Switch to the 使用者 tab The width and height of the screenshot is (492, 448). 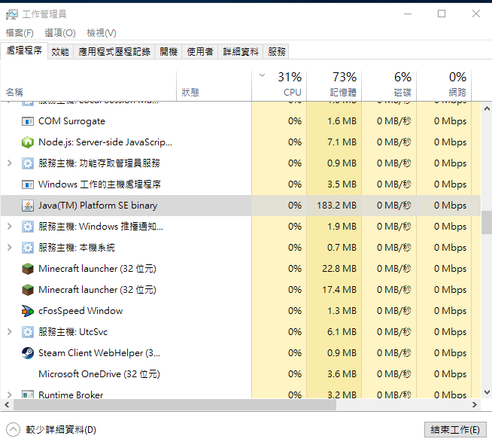pyautogui.click(x=200, y=51)
